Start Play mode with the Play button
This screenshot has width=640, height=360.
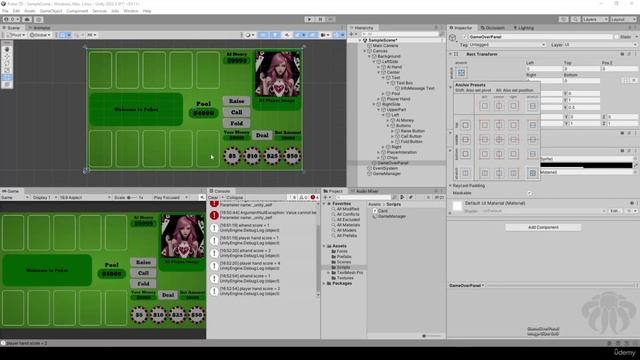click(309, 19)
